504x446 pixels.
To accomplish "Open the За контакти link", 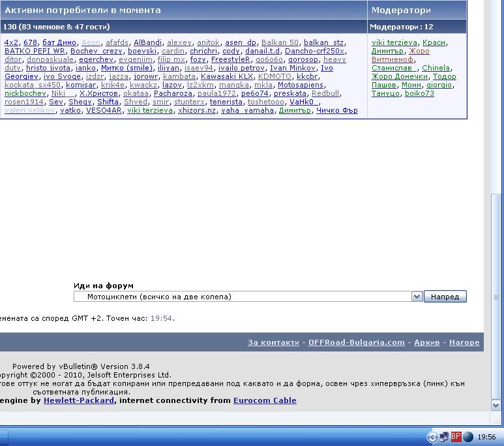I will pos(273,342).
